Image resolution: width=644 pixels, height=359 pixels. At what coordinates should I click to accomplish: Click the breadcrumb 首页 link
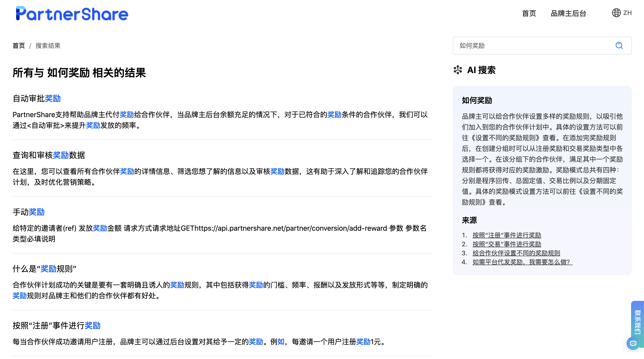pyautogui.click(x=19, y=45)
